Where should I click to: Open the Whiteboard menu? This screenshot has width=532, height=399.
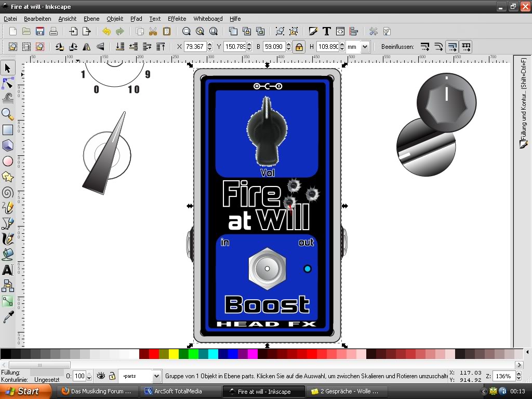click(208, 19)
